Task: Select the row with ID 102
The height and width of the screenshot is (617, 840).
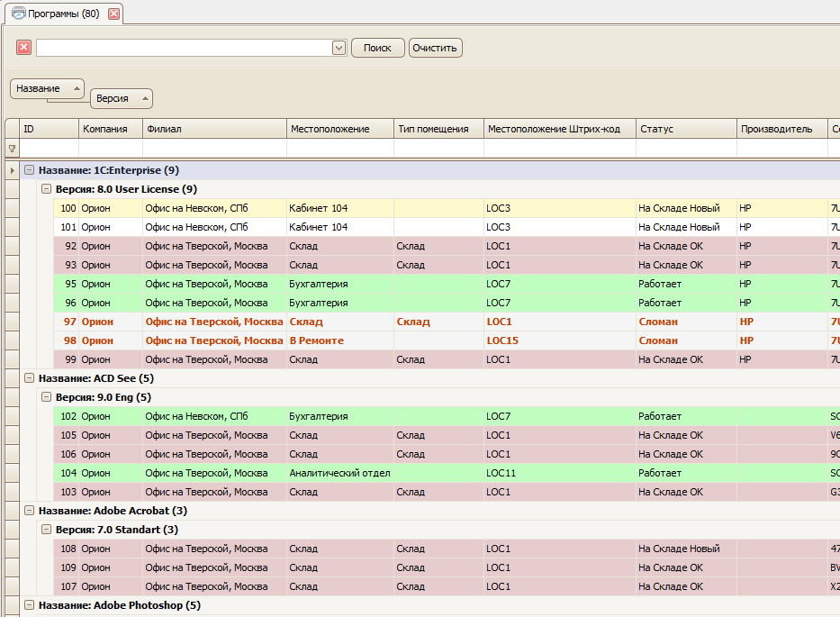Action: [447, 416]
